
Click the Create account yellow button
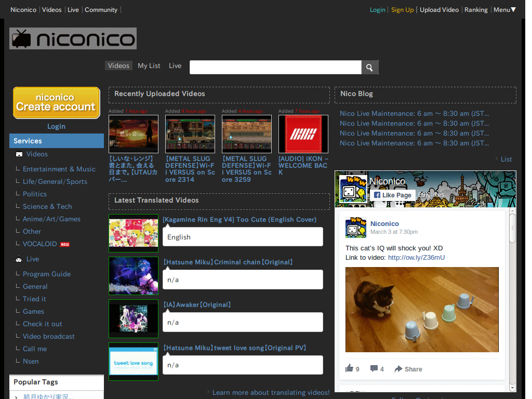pos(56,103)
